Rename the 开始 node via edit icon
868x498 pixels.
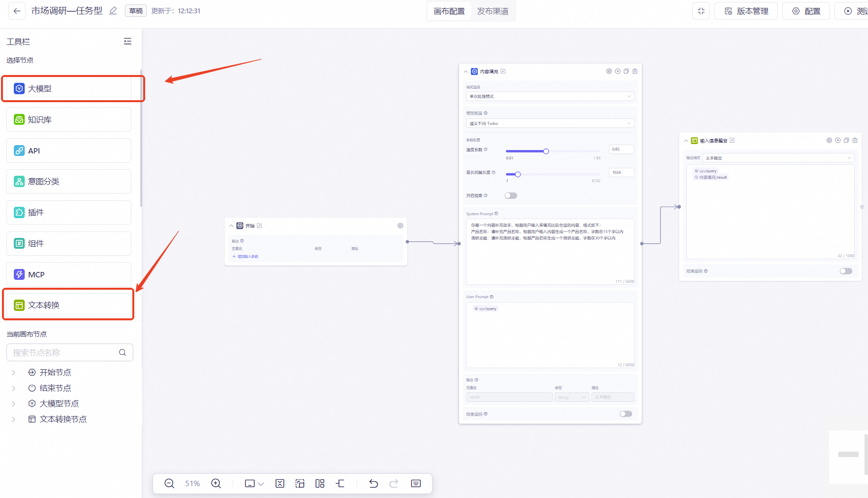point(259,226)
